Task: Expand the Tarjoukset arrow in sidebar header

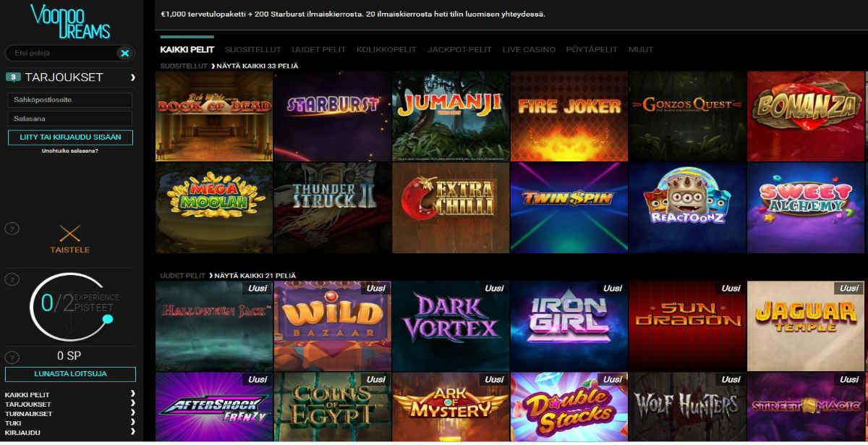Action: coord(133,77)
